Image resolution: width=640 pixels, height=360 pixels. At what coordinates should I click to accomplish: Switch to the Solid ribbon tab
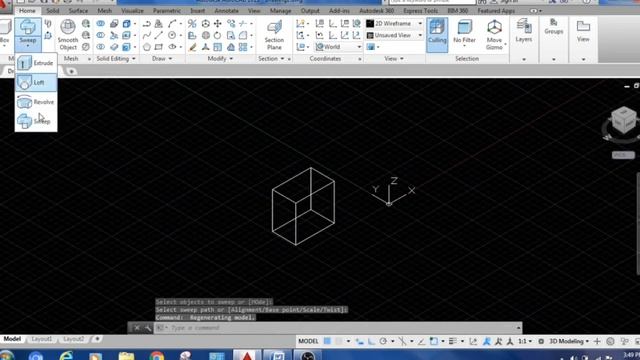tap(53, 11)
